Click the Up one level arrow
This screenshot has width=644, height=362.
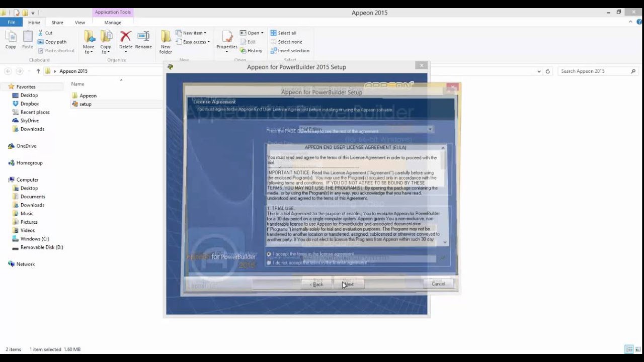point(38,71)
